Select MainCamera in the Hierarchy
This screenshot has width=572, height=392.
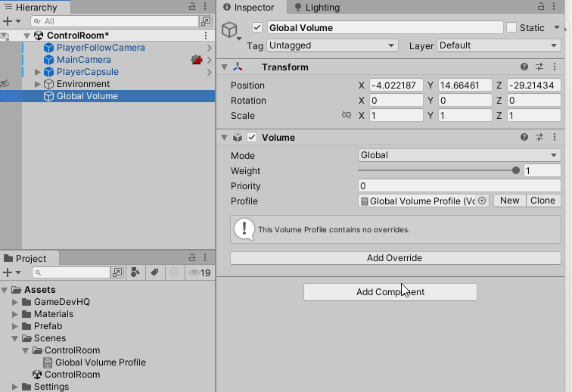(x=83, y=60)
